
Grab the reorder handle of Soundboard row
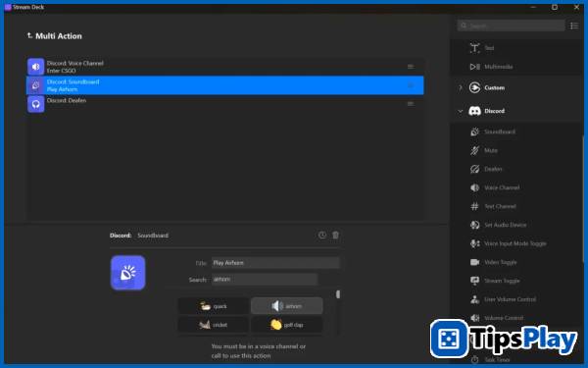[x=411, y=85]
